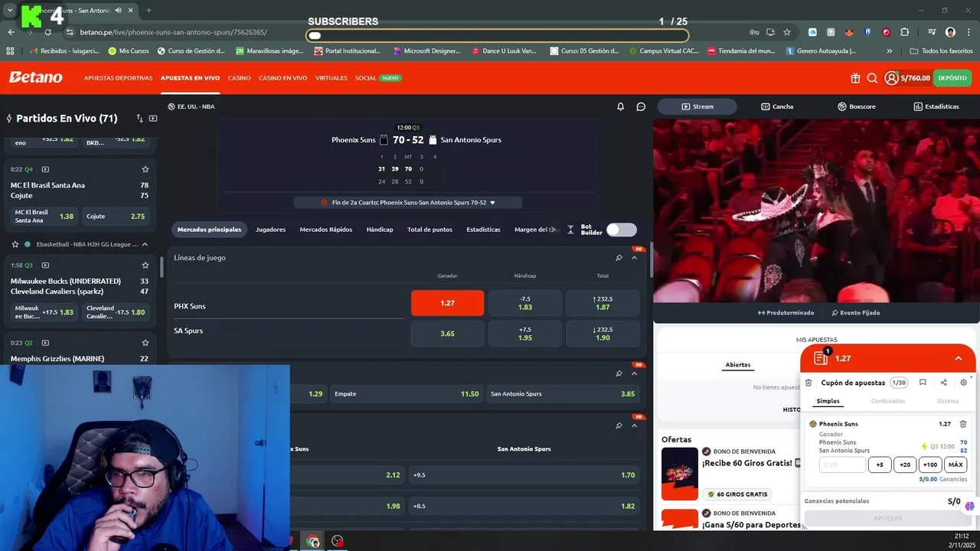This screenshot has height=551, width=980.
Task: Select Empate odds 11.50
Action: [x=407, y=394]
